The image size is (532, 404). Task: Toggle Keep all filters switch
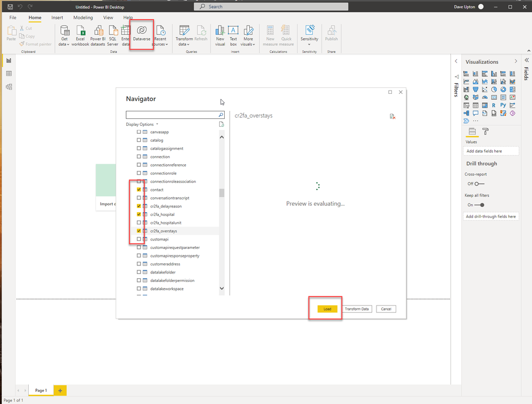pos(479,205)
